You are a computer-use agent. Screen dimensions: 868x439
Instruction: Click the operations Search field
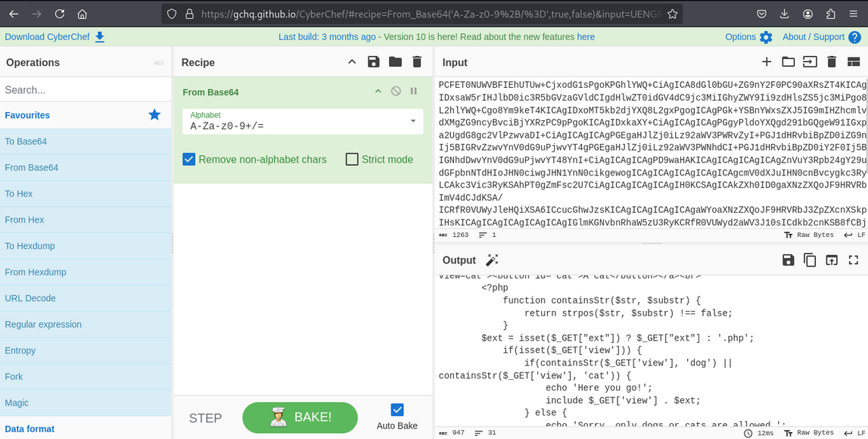83,89
